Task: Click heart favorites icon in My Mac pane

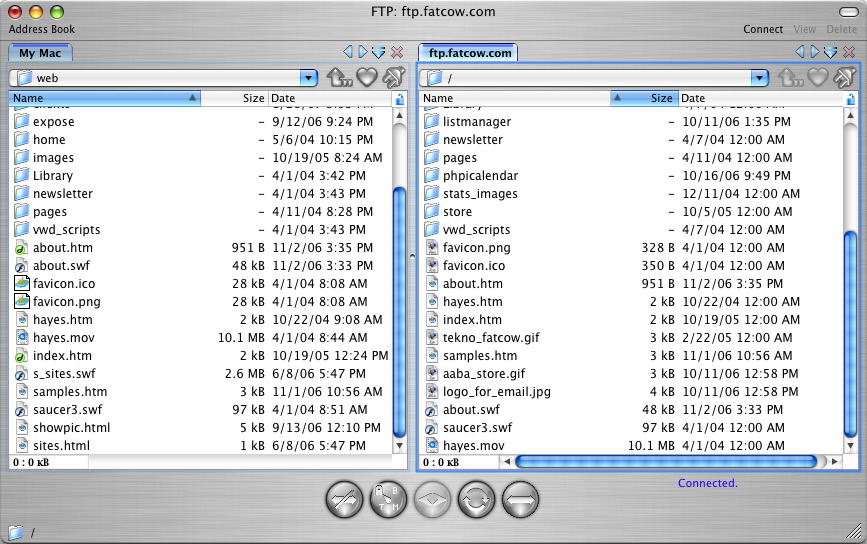Action: click(x=367, y=77)
